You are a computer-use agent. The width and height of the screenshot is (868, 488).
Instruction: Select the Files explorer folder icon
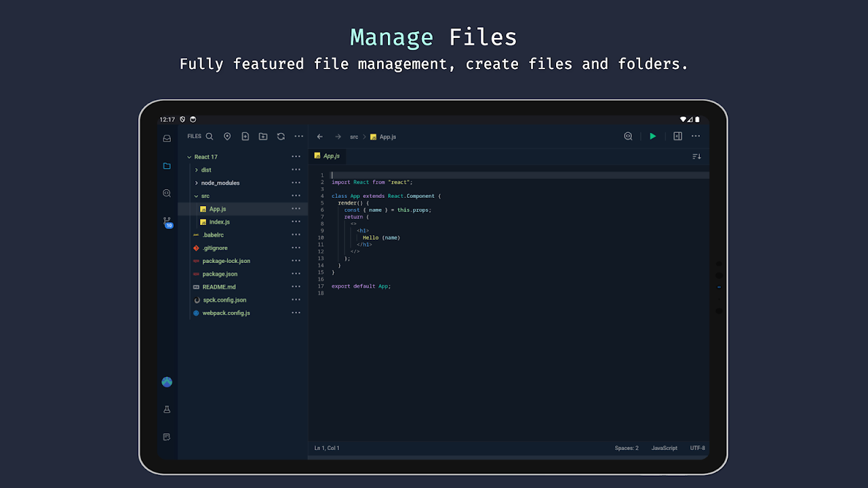tap(167, 165)
